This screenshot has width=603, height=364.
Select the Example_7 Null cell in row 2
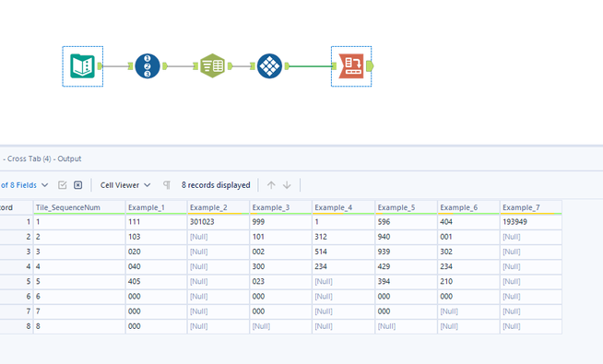click(531, 237)
